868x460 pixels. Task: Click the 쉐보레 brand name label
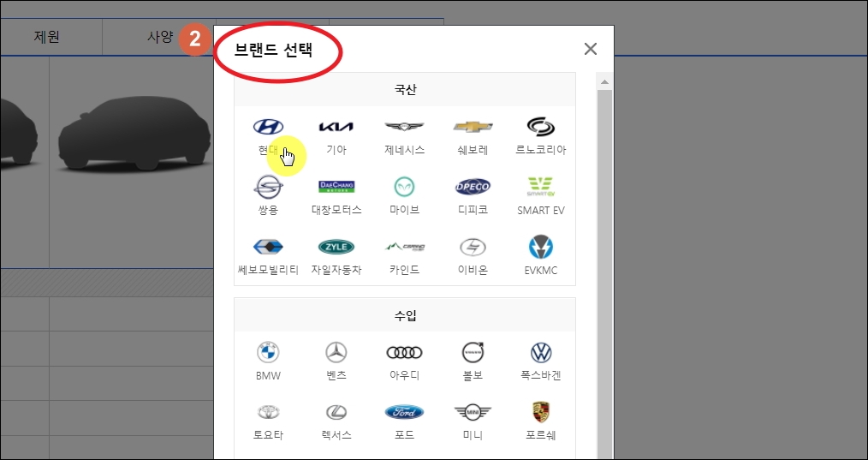[x=473, y=150]
